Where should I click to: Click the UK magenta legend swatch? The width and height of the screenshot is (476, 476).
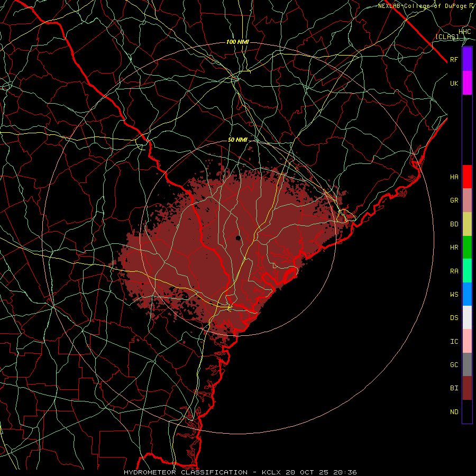[x=467, y=83]
